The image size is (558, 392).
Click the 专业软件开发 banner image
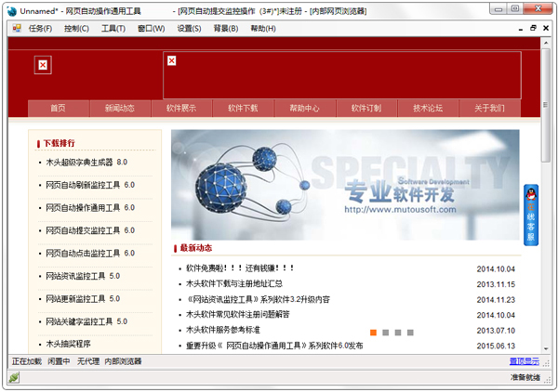pyautogui.click(x=344, y=184)
